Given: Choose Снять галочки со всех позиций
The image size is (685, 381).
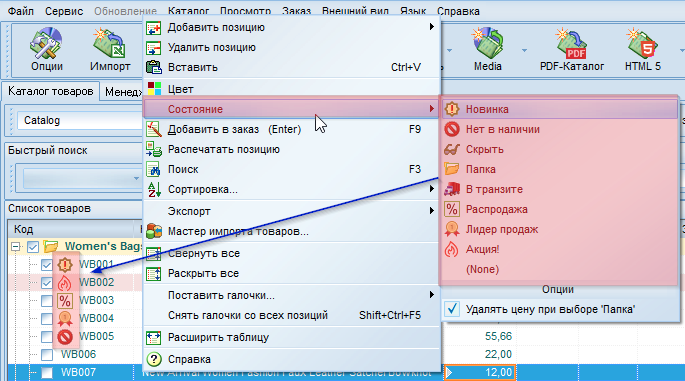Looking at the screenshot, I should pyautogui.click(x=292, y=315).
